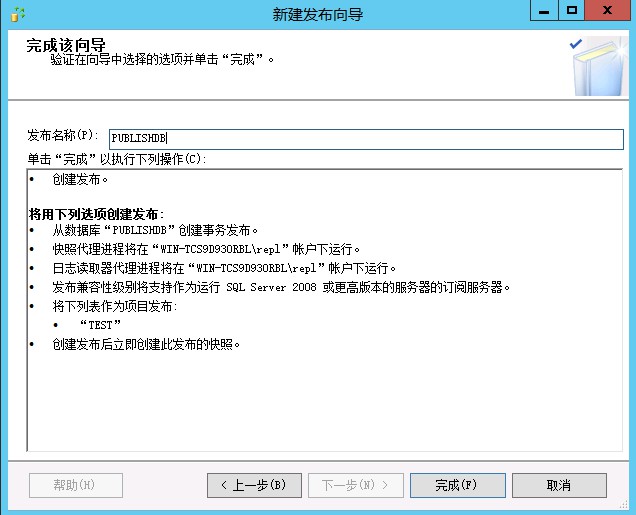Select the "TEST" table entry in the summary
The image size is (636, 515).
click(x=100, y=325)
